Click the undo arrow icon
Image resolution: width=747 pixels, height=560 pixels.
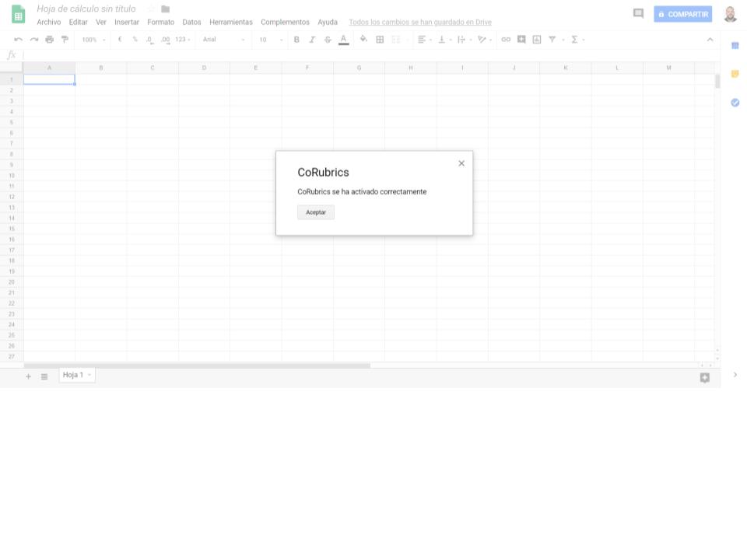coord(19,40)
